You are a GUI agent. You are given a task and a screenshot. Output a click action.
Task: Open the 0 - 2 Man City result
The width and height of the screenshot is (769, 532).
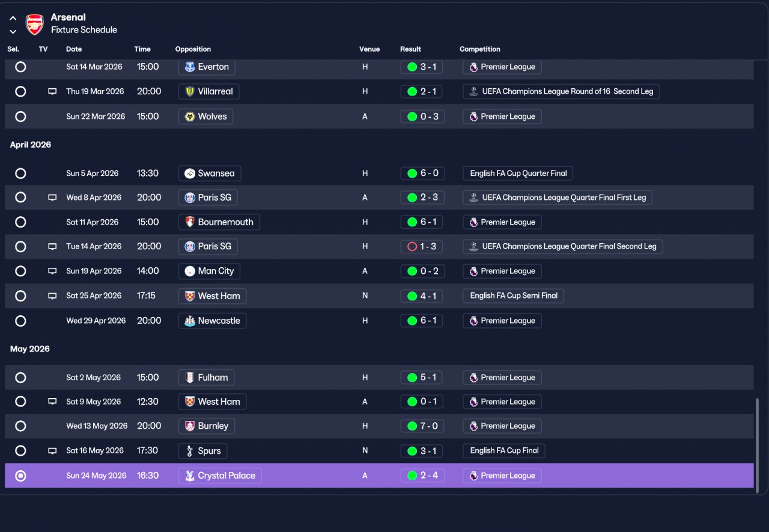[422, 271]
